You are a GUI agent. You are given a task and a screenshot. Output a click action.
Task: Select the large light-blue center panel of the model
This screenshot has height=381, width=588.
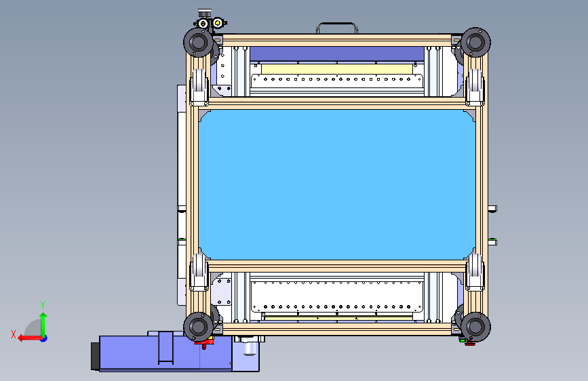pyautogui.click(x=337, y=184)
